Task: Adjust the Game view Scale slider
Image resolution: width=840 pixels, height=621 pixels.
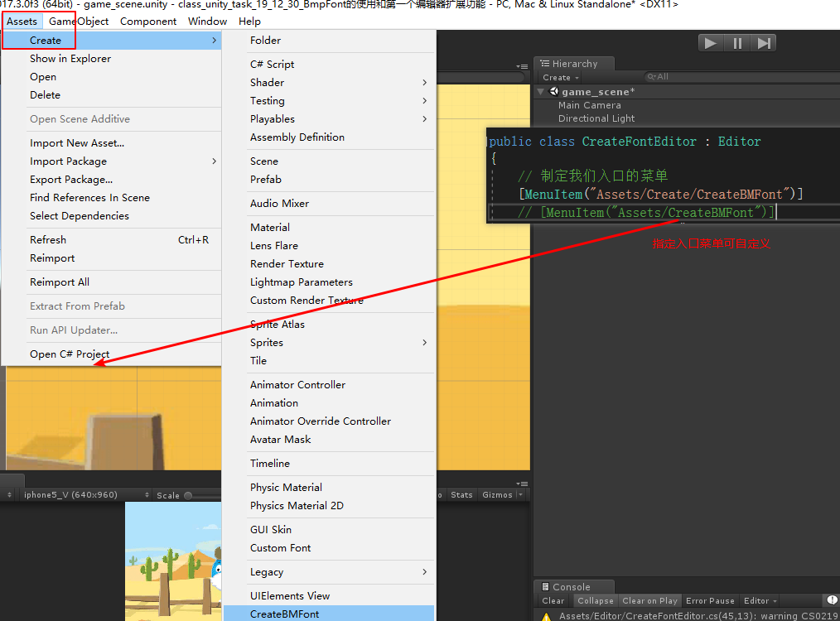Action: 189,495
